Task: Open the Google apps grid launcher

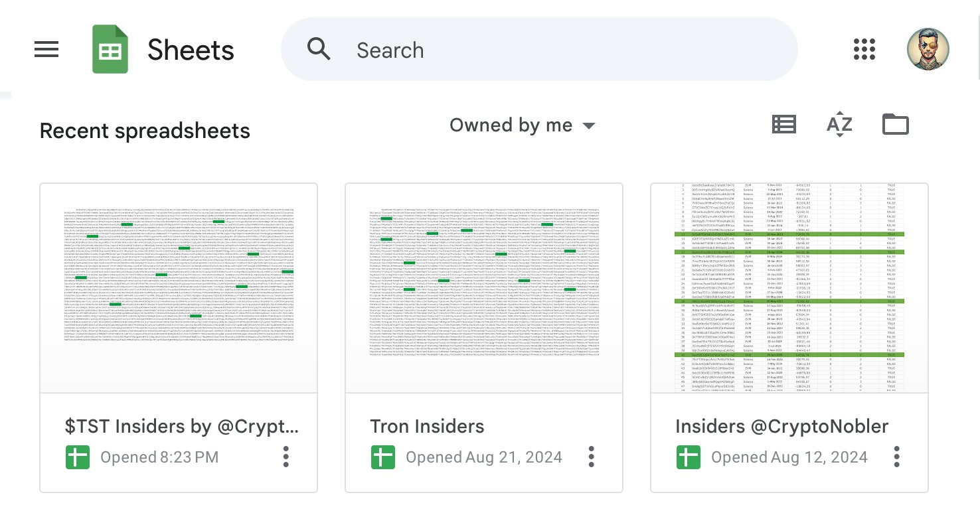Action: [x=864, y=49]
